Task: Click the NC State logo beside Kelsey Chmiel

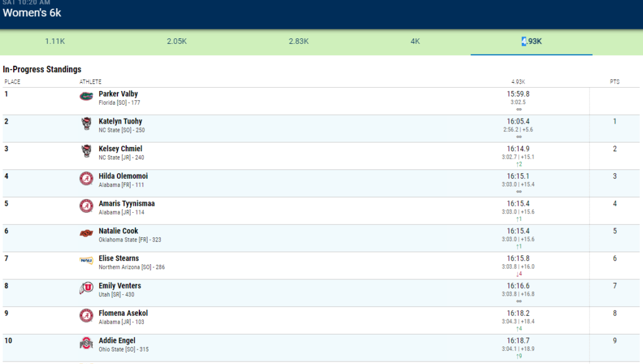Action: click(x=86, y=151)
